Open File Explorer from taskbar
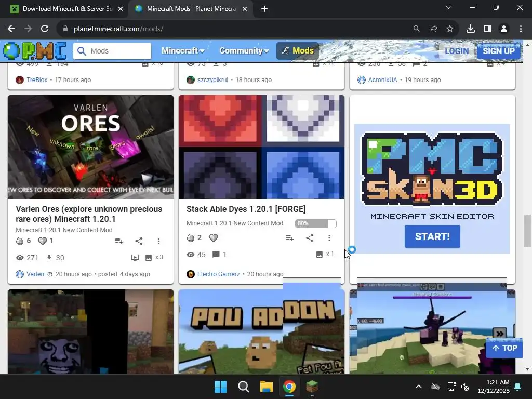Image resolution: width=532 pixels, height=399 pixels. [x=267, y=387]
